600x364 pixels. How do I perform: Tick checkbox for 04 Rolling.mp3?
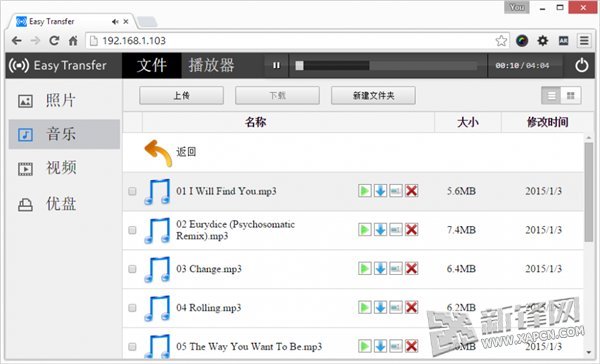tap(132, 308)
